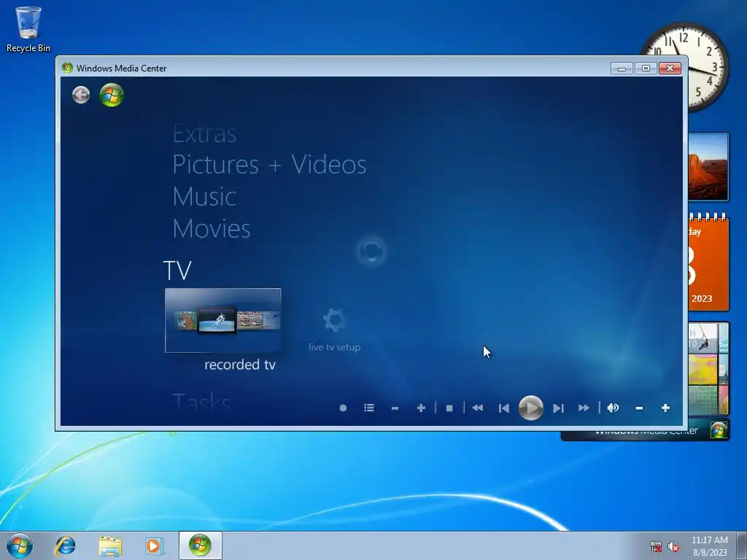The height and width of the screenshot is (560, 747).
Task: Open the green Media Center start button
Action: [x=112, y=95]
